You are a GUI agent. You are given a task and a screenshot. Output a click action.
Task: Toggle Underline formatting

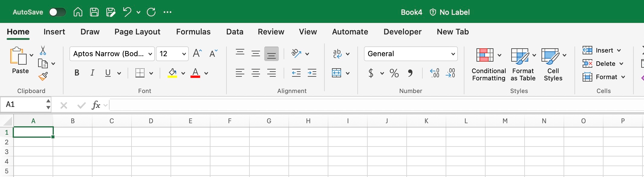tap(108, 73)
